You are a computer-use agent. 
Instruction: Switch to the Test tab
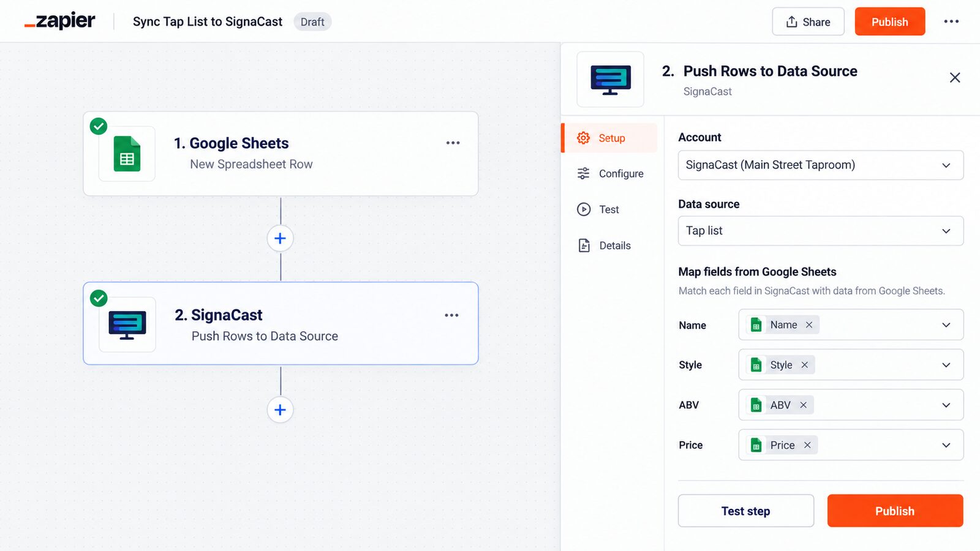click(x=598, y=209)
